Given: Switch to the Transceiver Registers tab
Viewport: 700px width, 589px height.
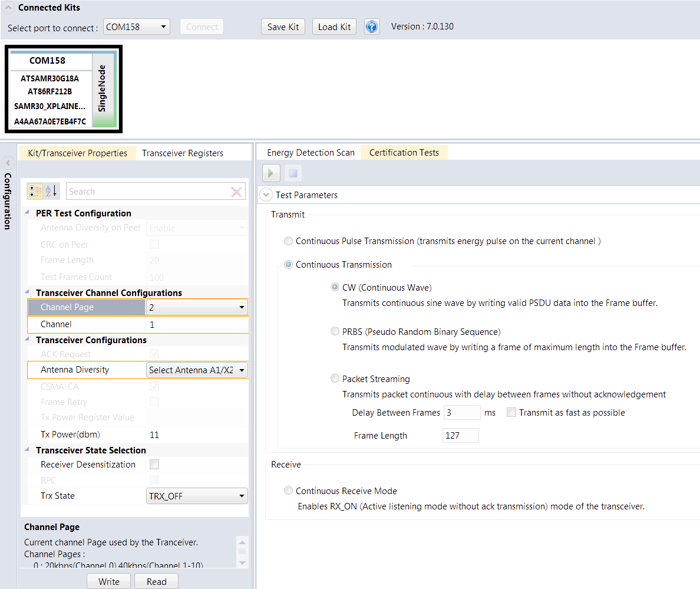Looking at the screenshot, I should pos(183,153).
